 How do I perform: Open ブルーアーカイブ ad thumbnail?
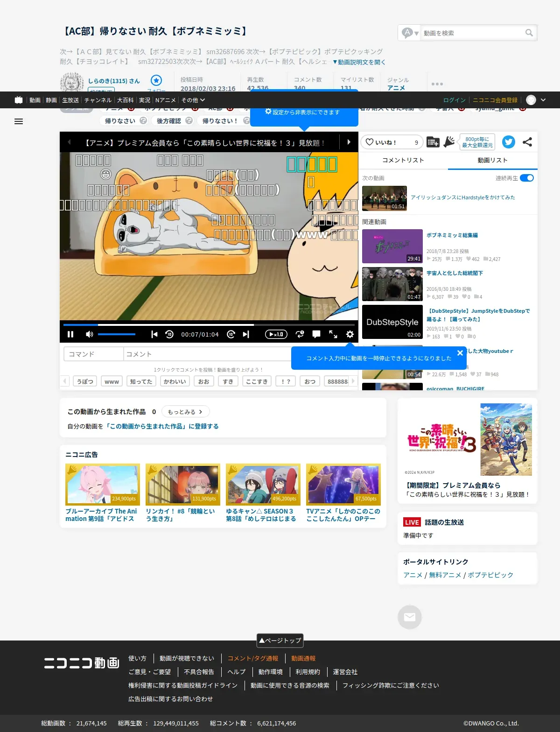click(103, 485)
